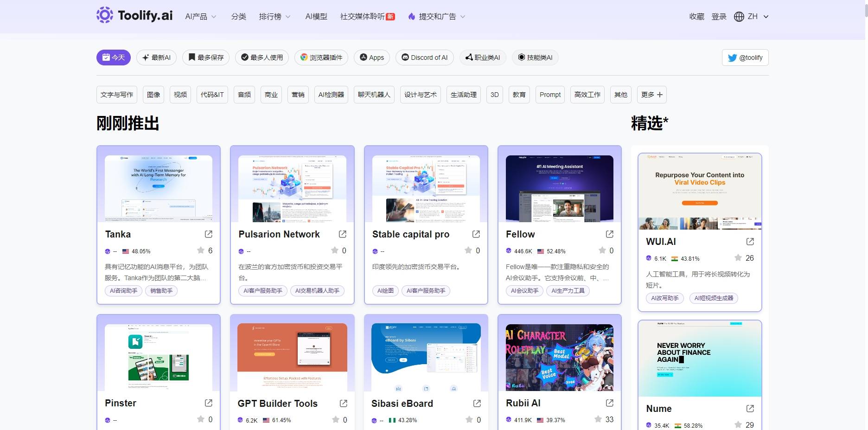Select the 最多人使用 filter tab
Screen dimensions: 868x430
(x=262, y=58)
